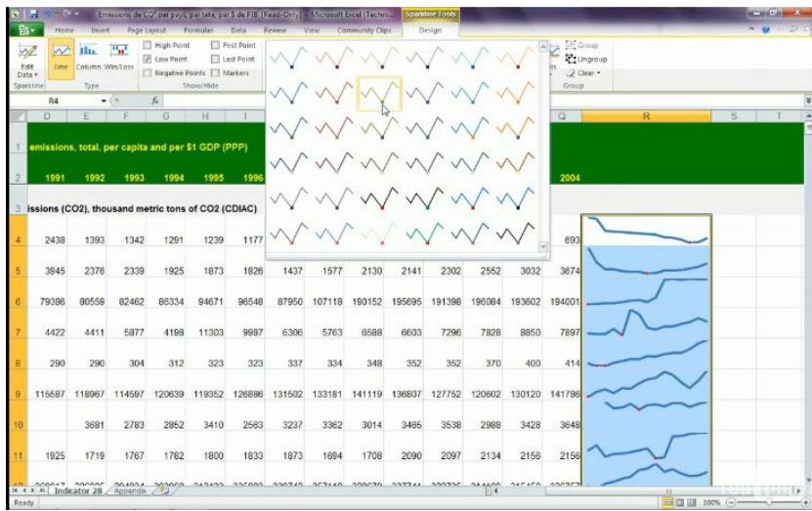Click the Name Box showing R4
Screen dimensions: 812x511
coord(55,101)
